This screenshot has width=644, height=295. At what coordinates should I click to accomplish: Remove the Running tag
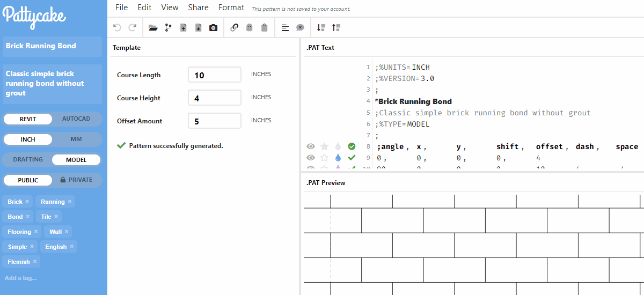69,202
